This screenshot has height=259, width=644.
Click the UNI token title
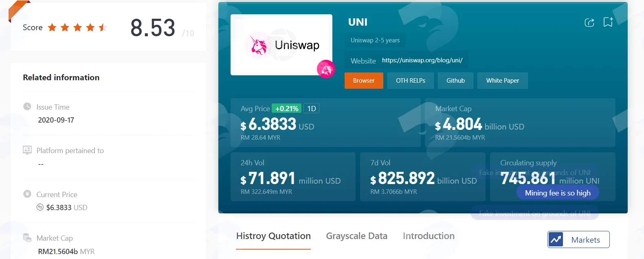pos(358,22)
